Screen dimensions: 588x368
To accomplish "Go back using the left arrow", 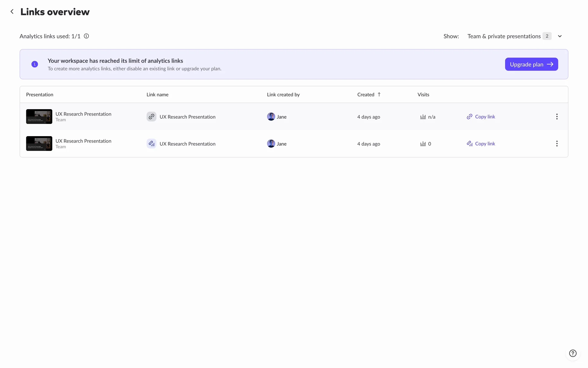I will [x=12, y=12].
